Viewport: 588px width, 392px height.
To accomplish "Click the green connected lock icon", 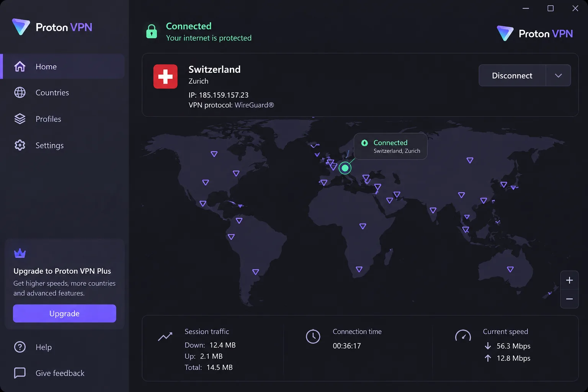I will [x=152, y=31].
